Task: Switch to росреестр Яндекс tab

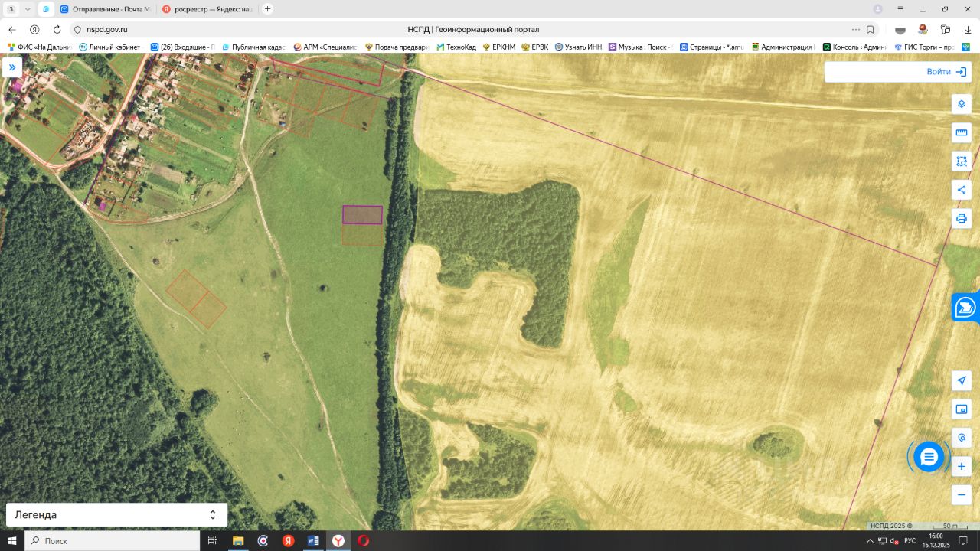Action: 208,9
